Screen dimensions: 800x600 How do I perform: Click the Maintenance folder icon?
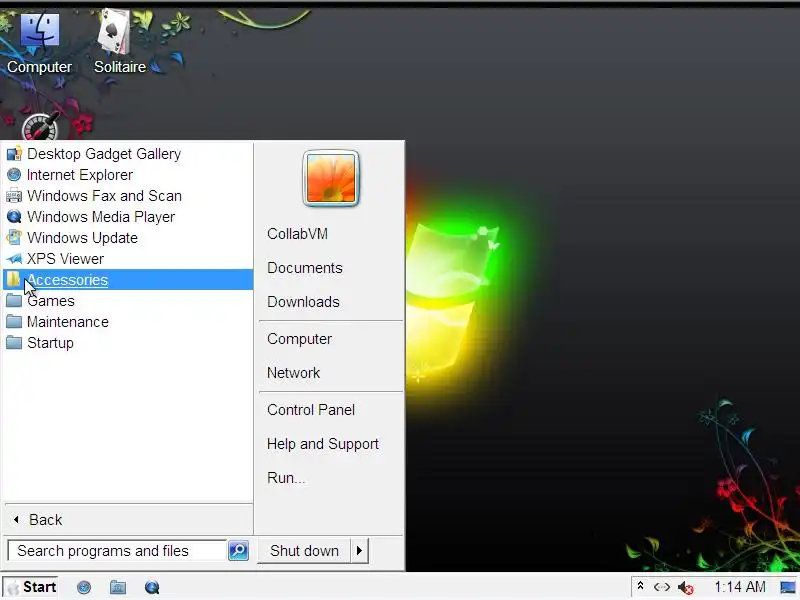tap(14, 321)
